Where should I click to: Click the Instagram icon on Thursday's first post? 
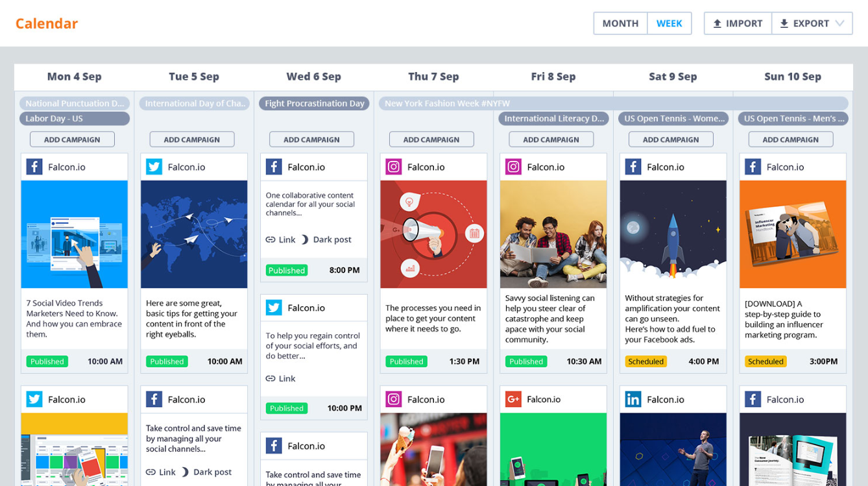pyautogui.click(x=394, y=167)
